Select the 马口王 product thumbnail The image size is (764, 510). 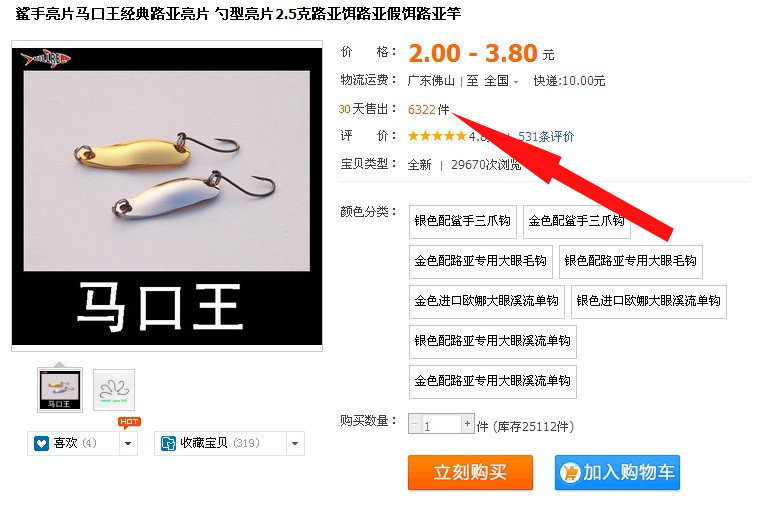tap(60, 390)
